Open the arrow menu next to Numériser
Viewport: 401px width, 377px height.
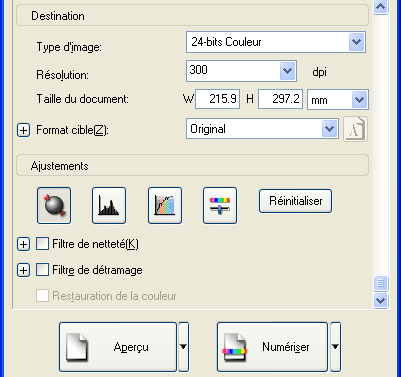335,347
